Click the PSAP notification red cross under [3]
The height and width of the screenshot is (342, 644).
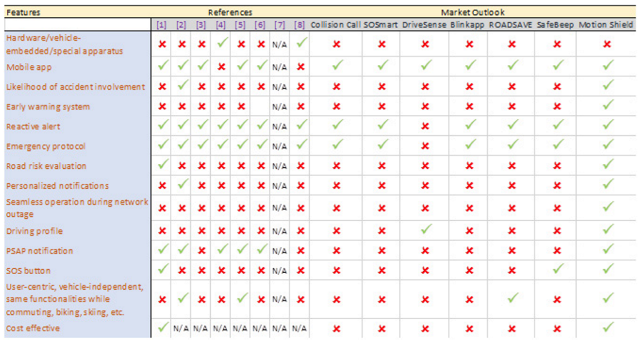tap(201, 250)
